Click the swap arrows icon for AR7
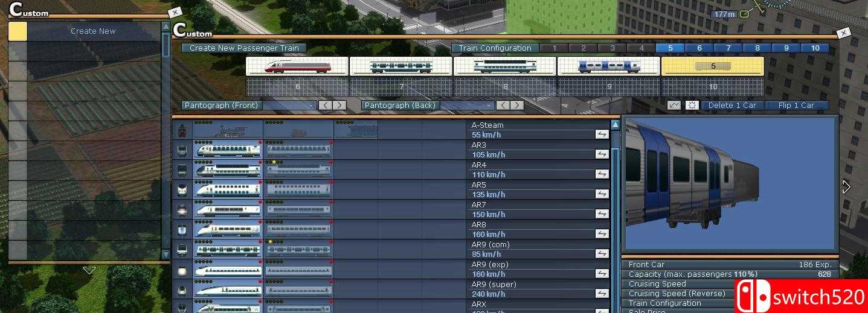Viewport: 868px width, 313px height. pos(602,214)
